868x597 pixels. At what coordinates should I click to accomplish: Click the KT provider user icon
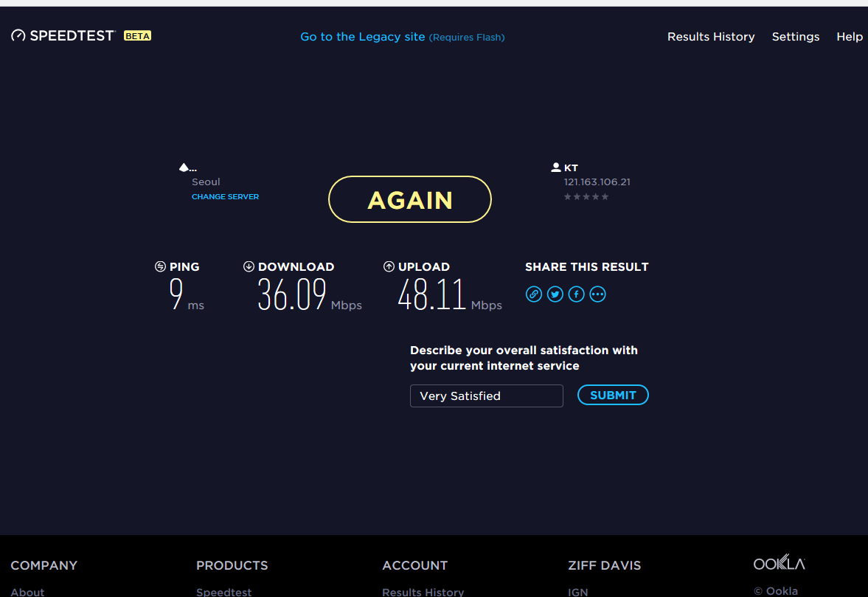556,168
